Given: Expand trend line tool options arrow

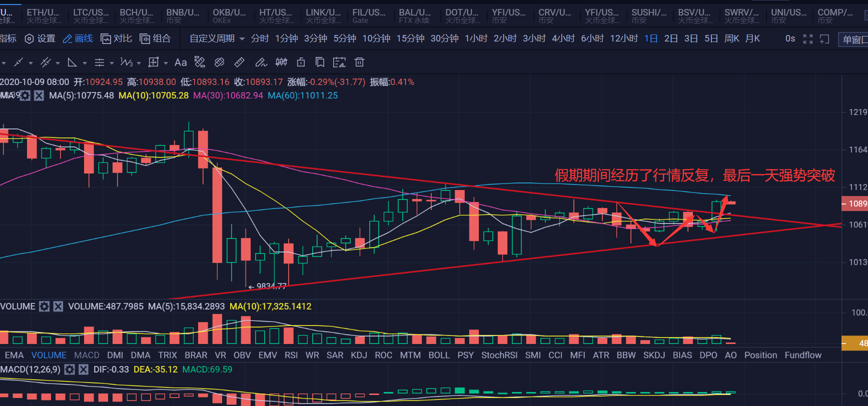Looking at the screenshot, I should pos(31,63).
